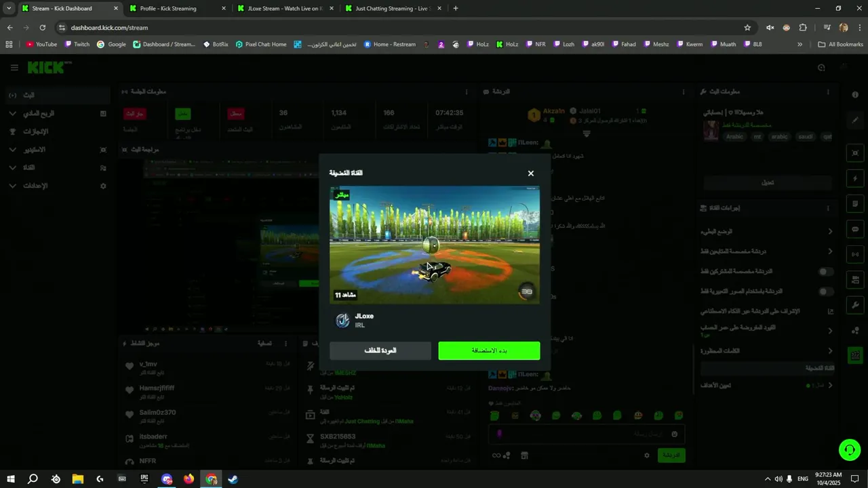Open emoji picker in chat input

tap(674, 434)
